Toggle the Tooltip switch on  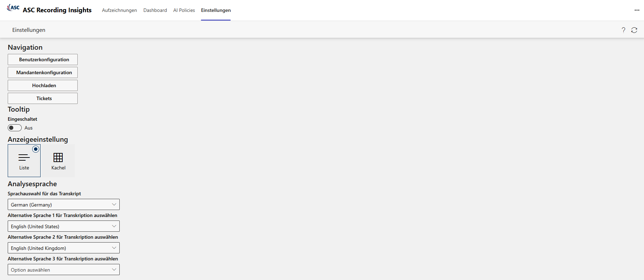tap(15, 128)
